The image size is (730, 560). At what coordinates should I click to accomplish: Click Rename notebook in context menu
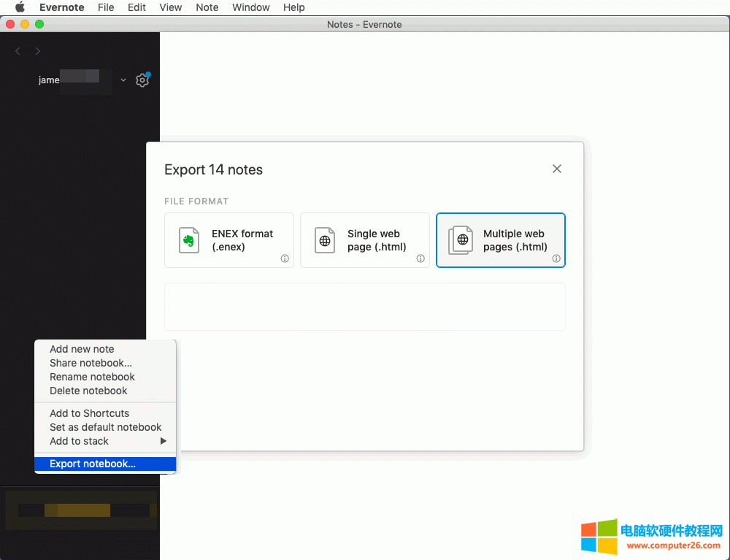(92, 377)
